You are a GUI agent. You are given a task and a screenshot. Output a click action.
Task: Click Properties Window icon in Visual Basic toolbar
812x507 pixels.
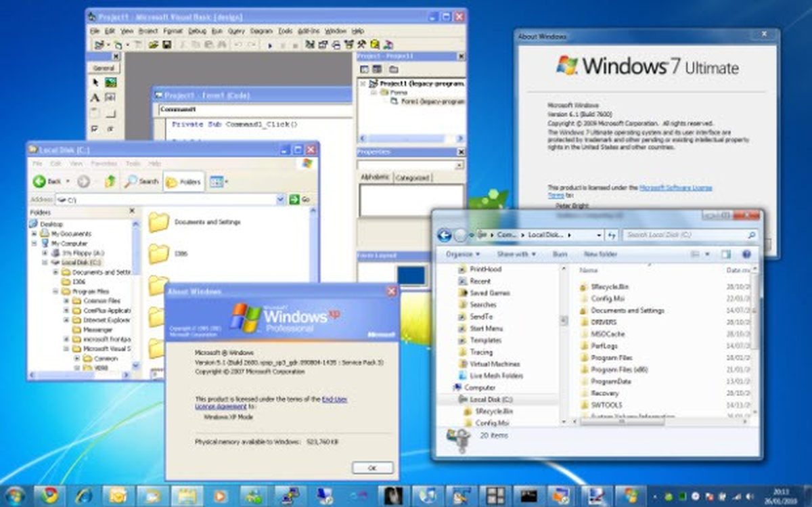click(322, 45)
